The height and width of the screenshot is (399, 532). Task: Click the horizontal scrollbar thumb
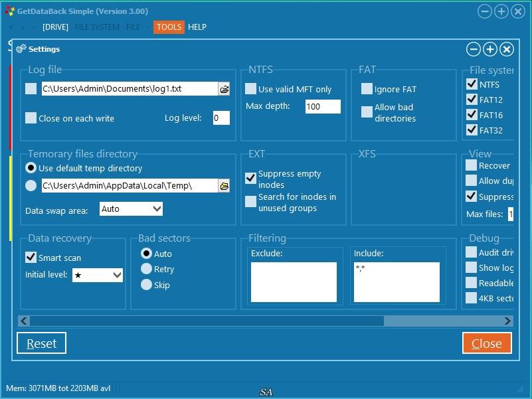pyautogui.click(x=207, y=321)
